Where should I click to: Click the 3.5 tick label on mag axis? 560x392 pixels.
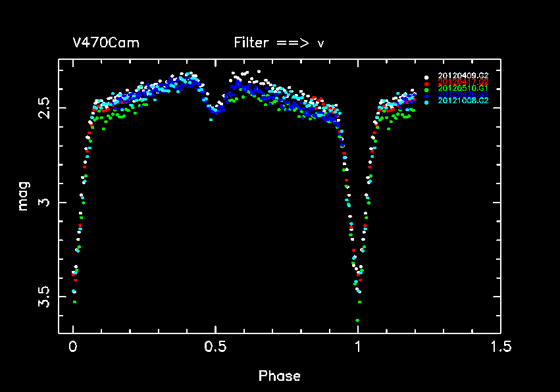click(44, 297)
